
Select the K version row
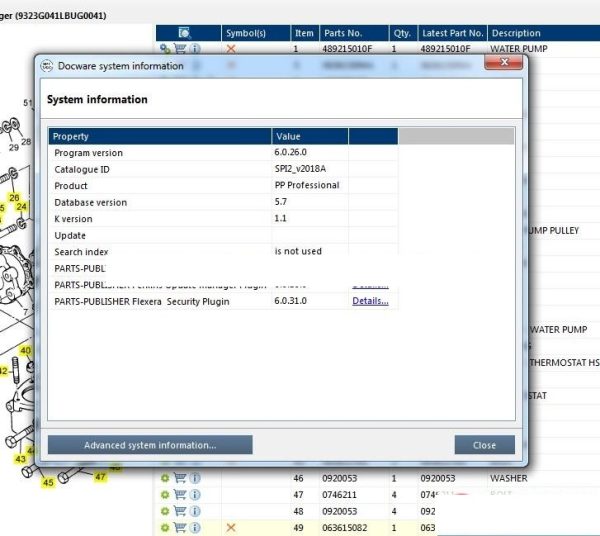click(223, 218)
